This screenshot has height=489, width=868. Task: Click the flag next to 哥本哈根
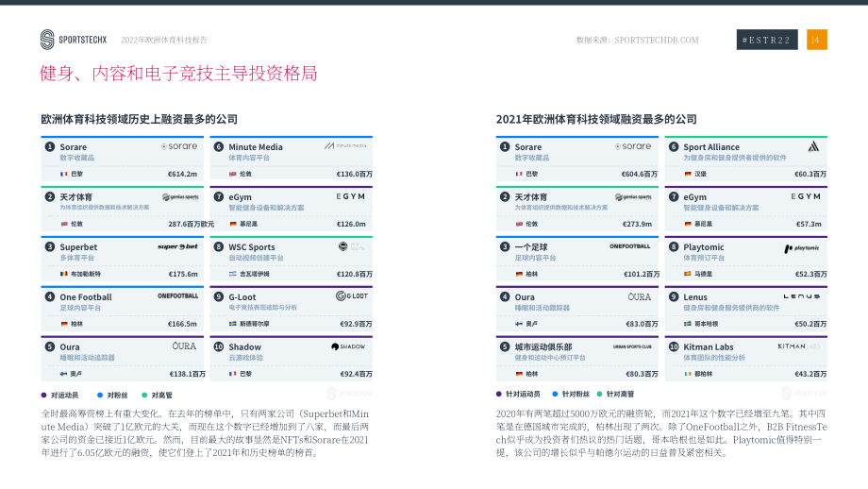[x=688, y=324]
